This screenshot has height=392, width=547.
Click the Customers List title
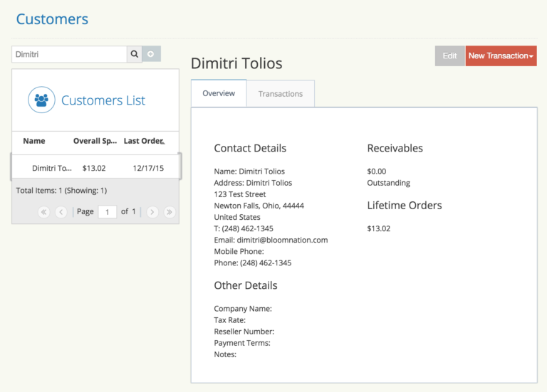103,100
